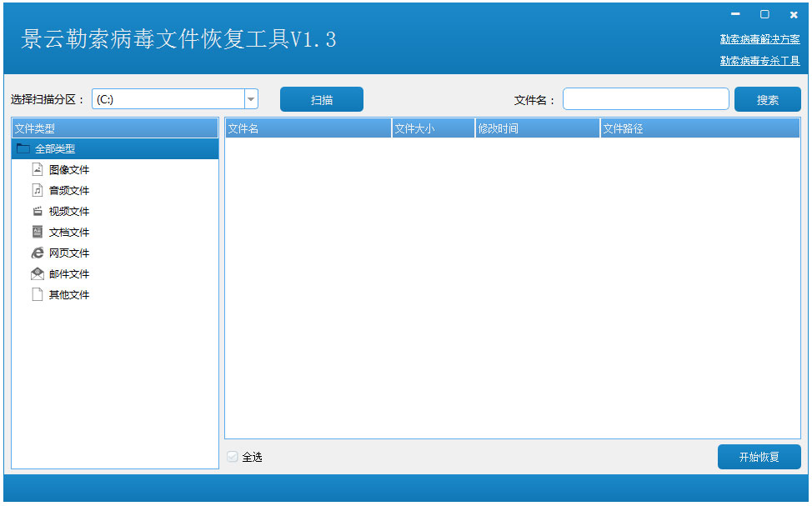The image size is (812, 506).
Task: Click the 音频文件 music note icon
Action: tap(38, 189)
